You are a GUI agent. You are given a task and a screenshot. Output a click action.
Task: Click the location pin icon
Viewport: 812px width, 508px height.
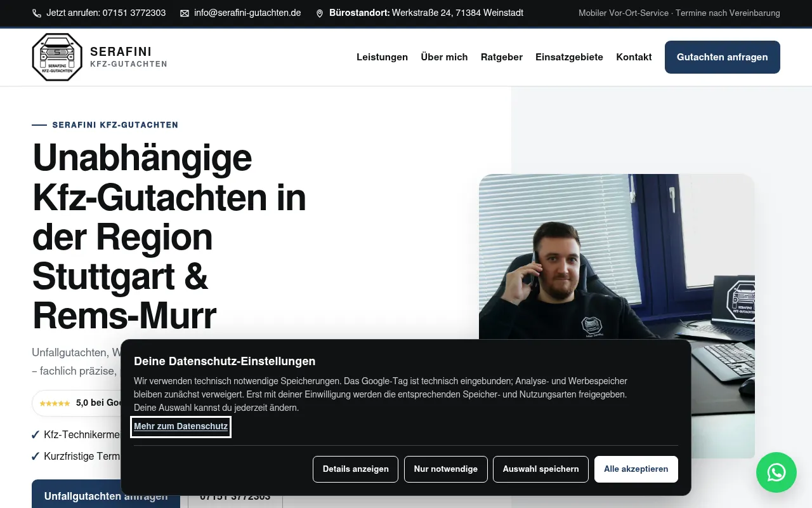pos(320,13)
